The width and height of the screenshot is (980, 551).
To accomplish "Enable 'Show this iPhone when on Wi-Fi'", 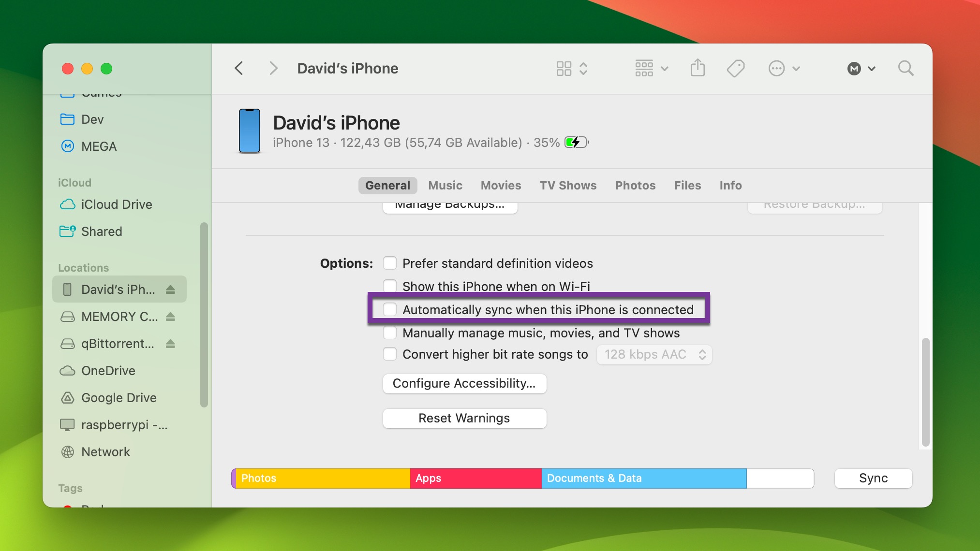I will [x=390, y=286].
